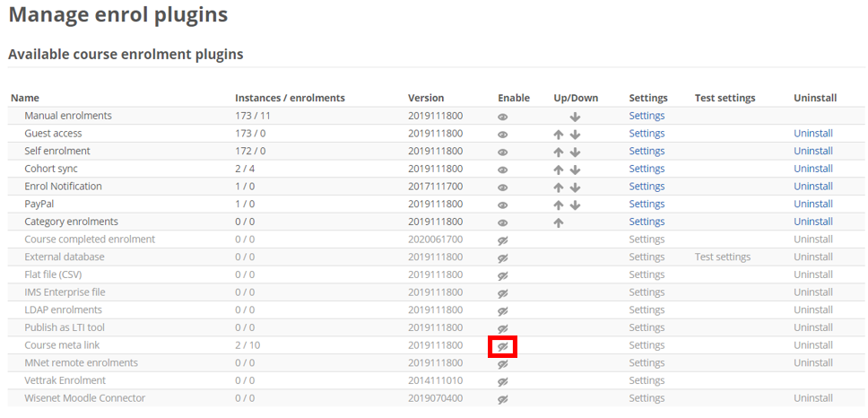Open Settings for PayPal
This screenshot has height=418, width=868.
pyautogui.click(x=647, y=205)
